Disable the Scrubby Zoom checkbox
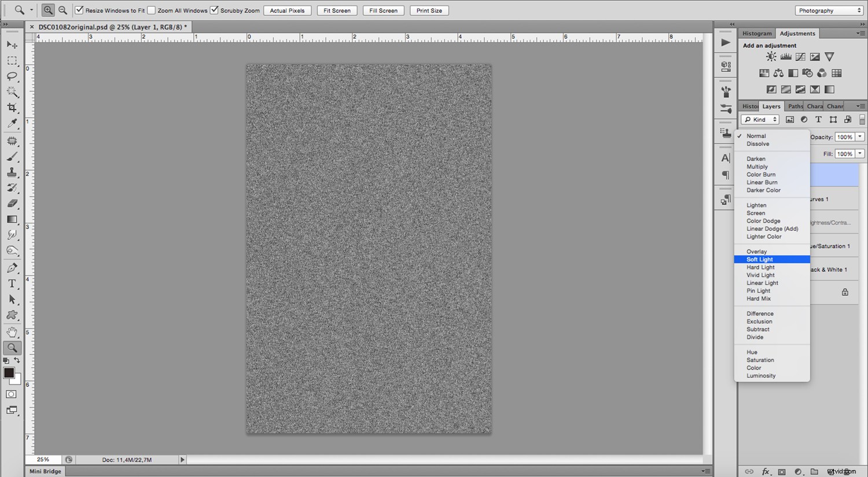The width and height of the screenshot is (868, 477). [214, 10]
